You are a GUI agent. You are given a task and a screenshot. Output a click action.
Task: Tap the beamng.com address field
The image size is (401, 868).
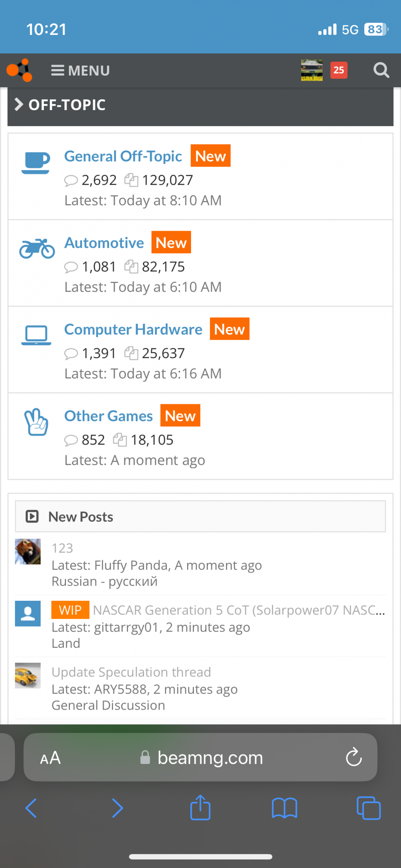point(210,758)
